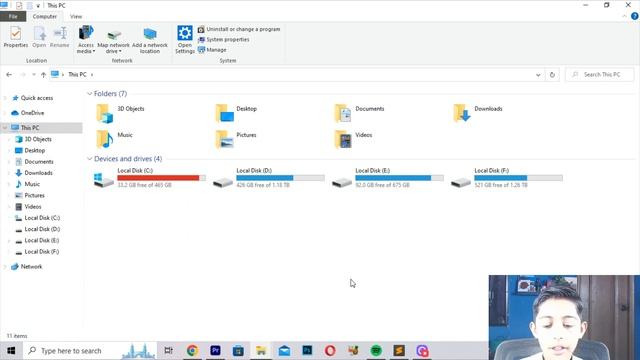Open Premiere Pro from the taskbar

(215, 351)
